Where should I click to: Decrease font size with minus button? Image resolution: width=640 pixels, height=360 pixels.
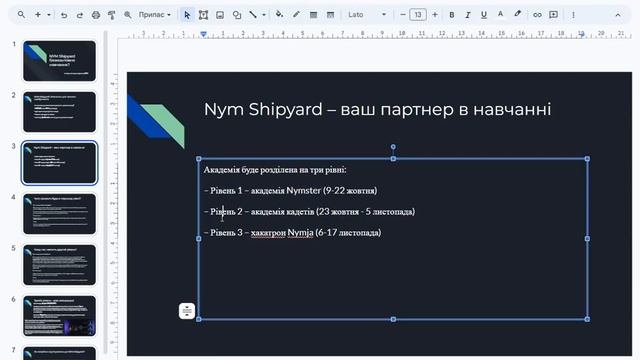pyautogui.click(x=403, y=15)
